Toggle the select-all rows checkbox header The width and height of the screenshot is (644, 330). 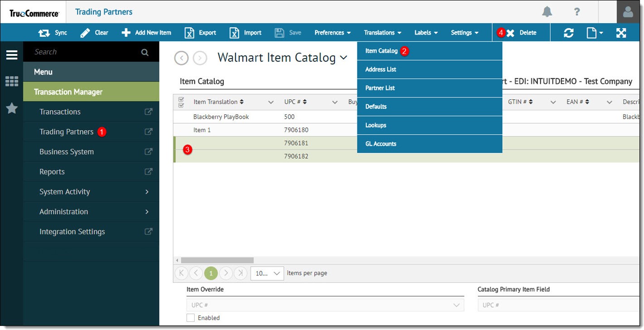[182, 102]
